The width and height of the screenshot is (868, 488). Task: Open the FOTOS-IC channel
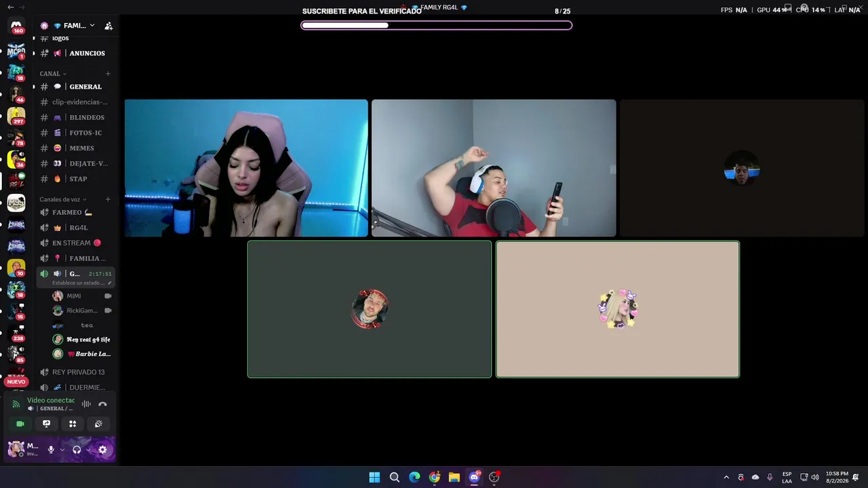[75, 133]
